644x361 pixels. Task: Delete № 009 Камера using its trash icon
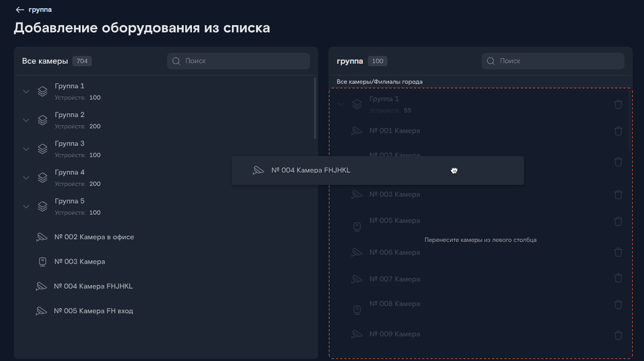coord(618,335)
